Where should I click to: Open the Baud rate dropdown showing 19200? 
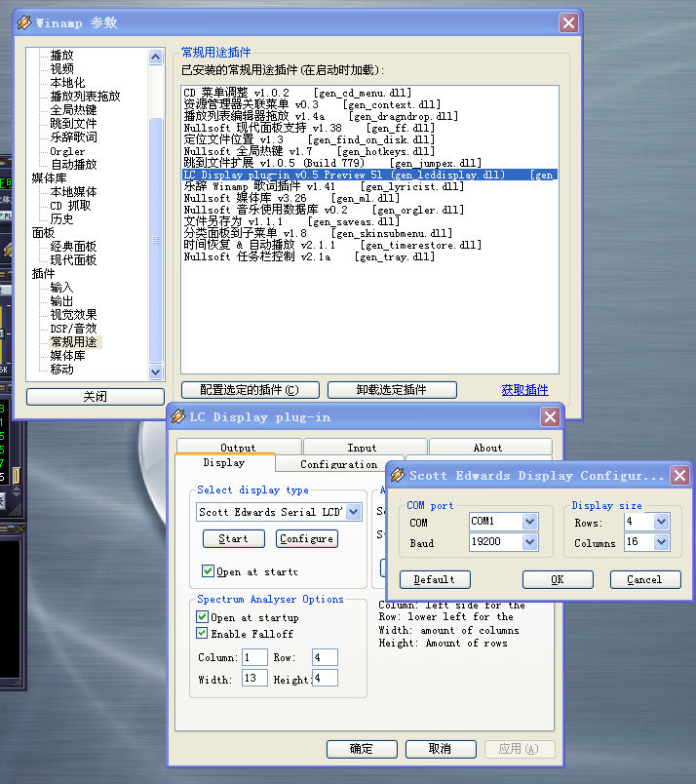tap(529, 542)
